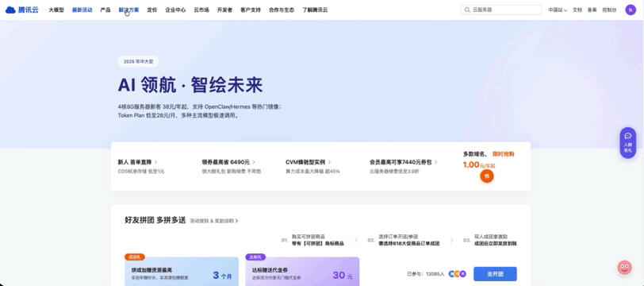
Task: Open the 产品 menu
Action: click(105, 10)
